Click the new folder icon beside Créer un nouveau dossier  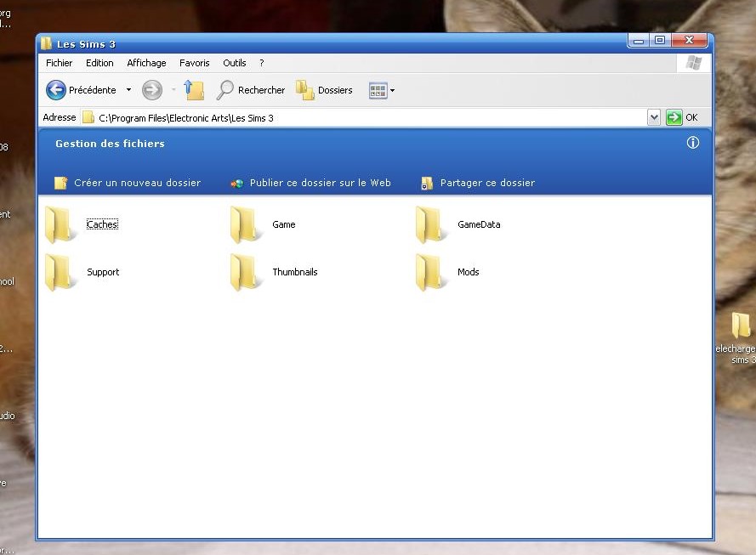click(60, 183)
